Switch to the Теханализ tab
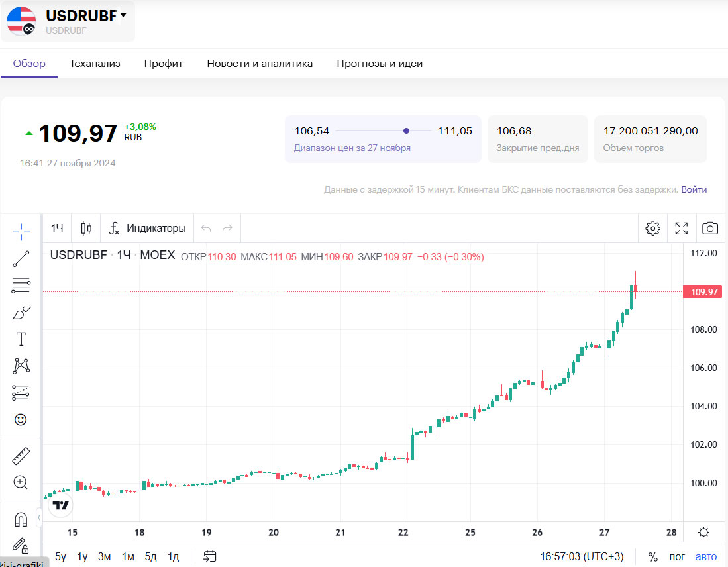This screenshot has width=728, height=567. pos(95,64)
